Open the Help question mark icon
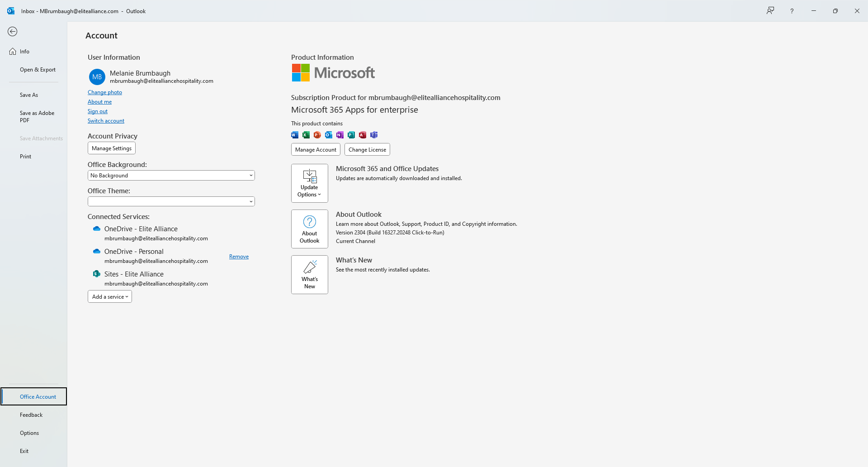The image size is (868, 467). 792,11
